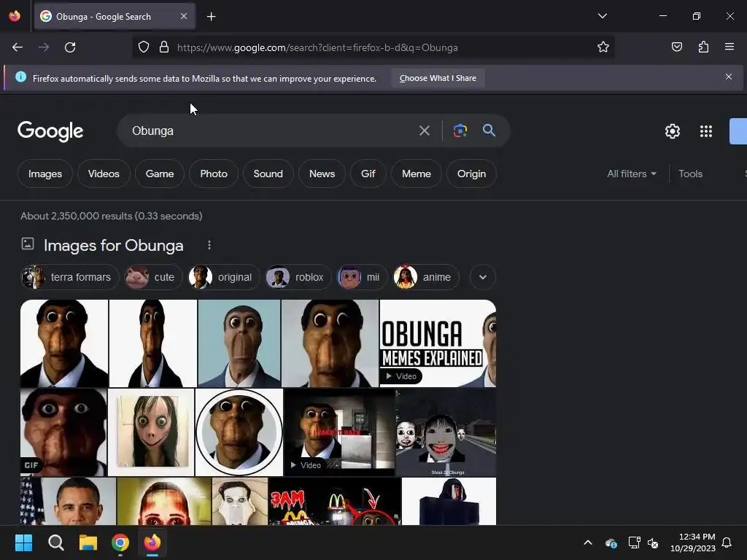Image resolution: width=747 pixels, height=560 pixels.
Task: Close the Obunga Google Search tab
Action: 184,16
